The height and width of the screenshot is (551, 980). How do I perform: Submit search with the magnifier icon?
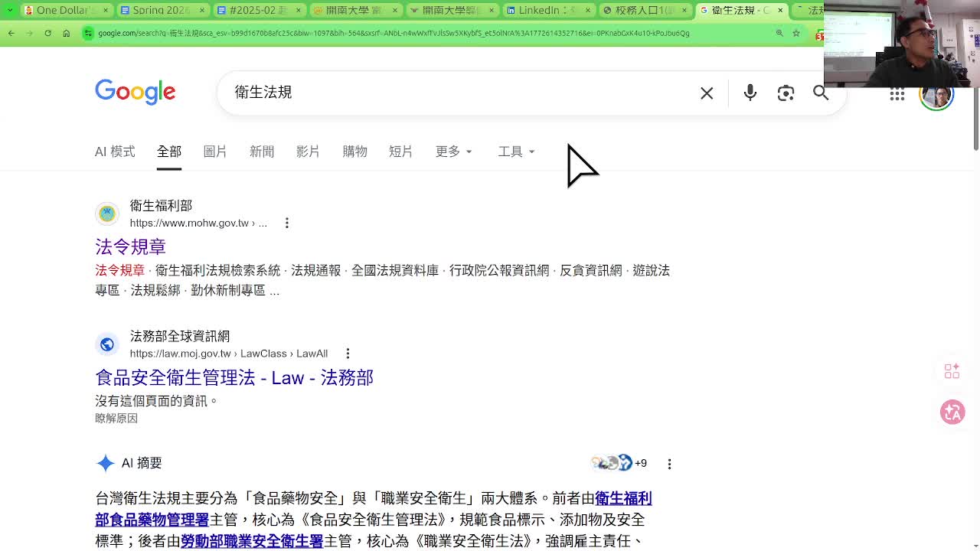(821, 93)
